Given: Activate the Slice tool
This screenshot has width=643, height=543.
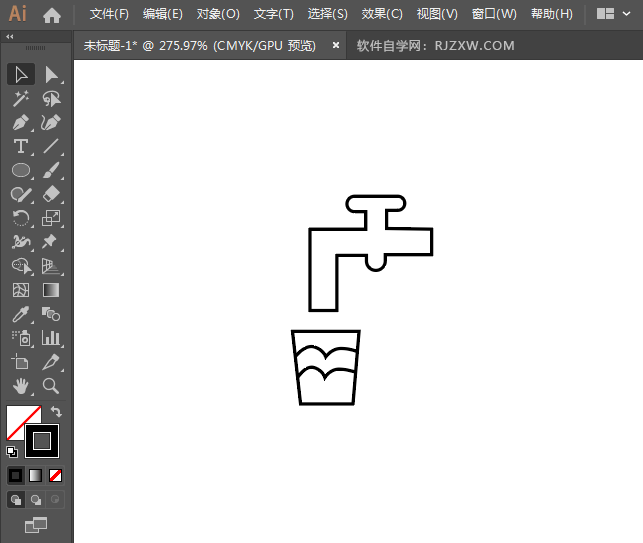Looking at the screenshot, I should pyautogui.click(x=51, y=362).
